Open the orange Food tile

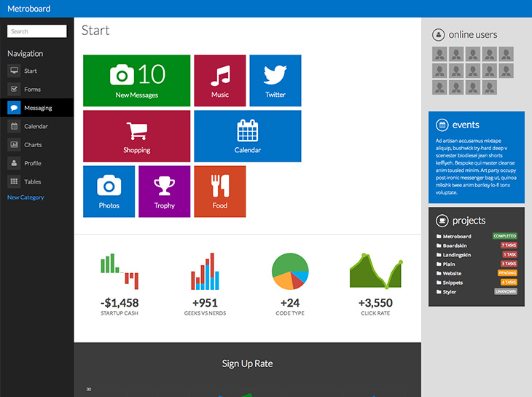click(220, 192)
